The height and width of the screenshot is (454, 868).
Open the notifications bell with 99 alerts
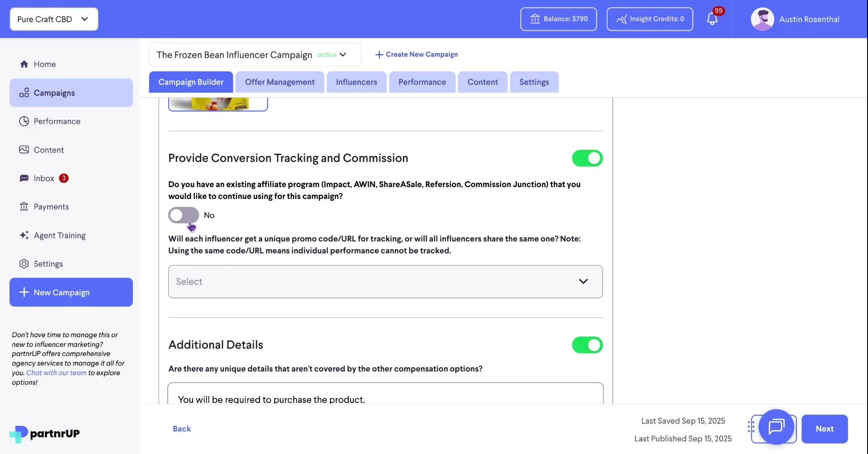[712, 19]
